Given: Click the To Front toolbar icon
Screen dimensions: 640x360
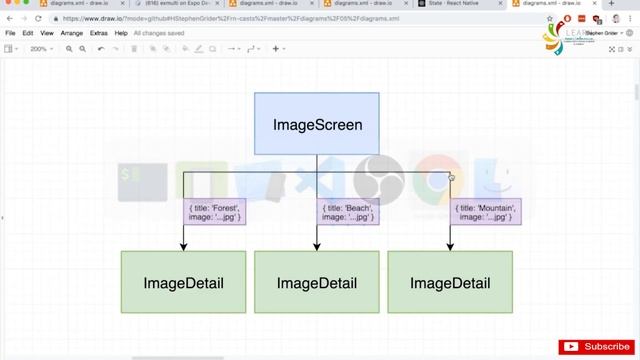Looking at the screenshot, I should coord(153,49).
